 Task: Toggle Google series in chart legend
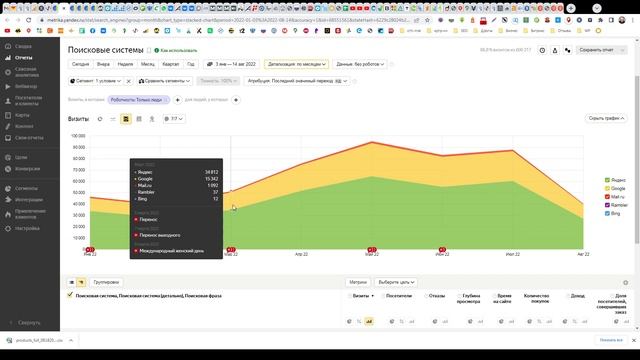(615, 189)
